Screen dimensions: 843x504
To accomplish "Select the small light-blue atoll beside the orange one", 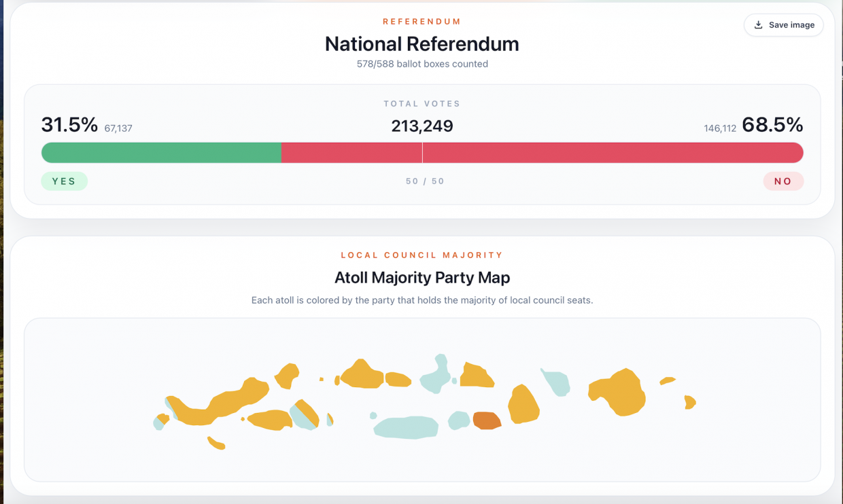I will coord(460,420).
